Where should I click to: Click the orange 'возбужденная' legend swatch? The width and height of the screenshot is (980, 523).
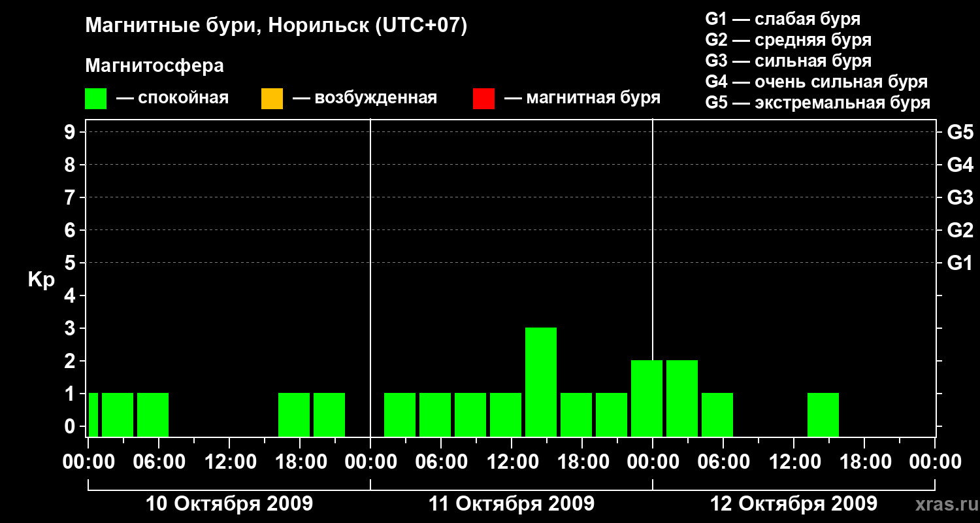272,99
